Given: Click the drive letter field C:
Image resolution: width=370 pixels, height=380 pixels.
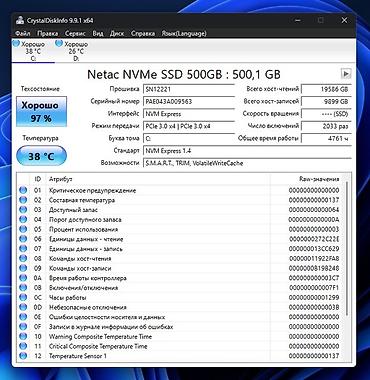Looking at the screenshot, I should (x=189, y=139).
